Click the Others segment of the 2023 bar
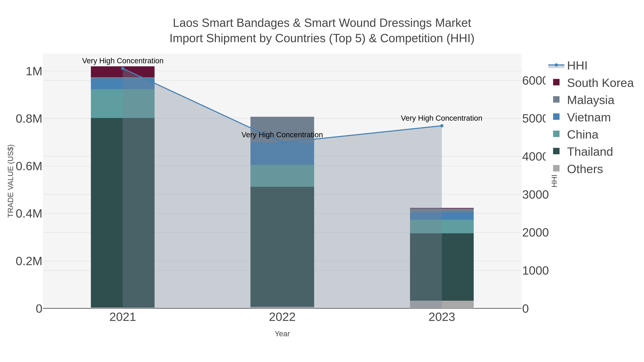Viewport: 644px width, 362px height. [442, 305]
